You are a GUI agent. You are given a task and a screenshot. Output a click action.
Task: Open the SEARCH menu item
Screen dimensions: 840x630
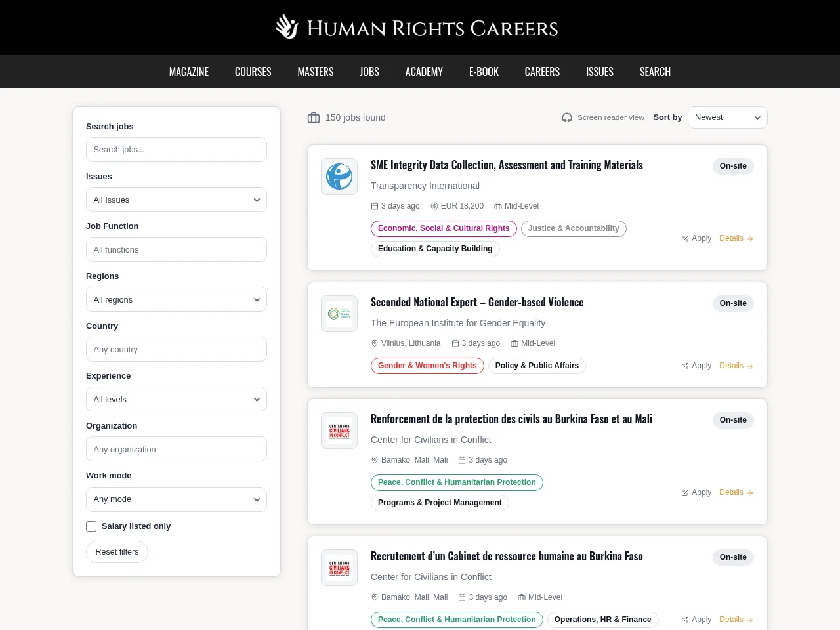tap(655, 72)
